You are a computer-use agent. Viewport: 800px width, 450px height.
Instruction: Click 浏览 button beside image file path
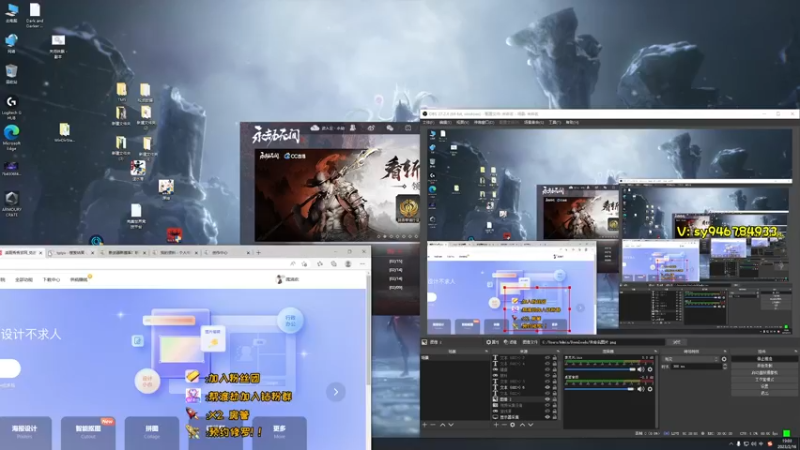[677, 342]
